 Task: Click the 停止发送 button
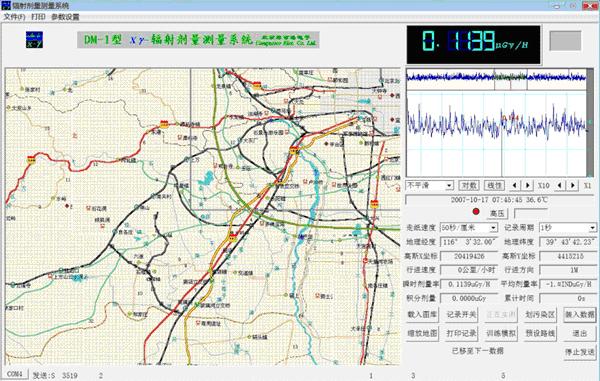(580, 352)
